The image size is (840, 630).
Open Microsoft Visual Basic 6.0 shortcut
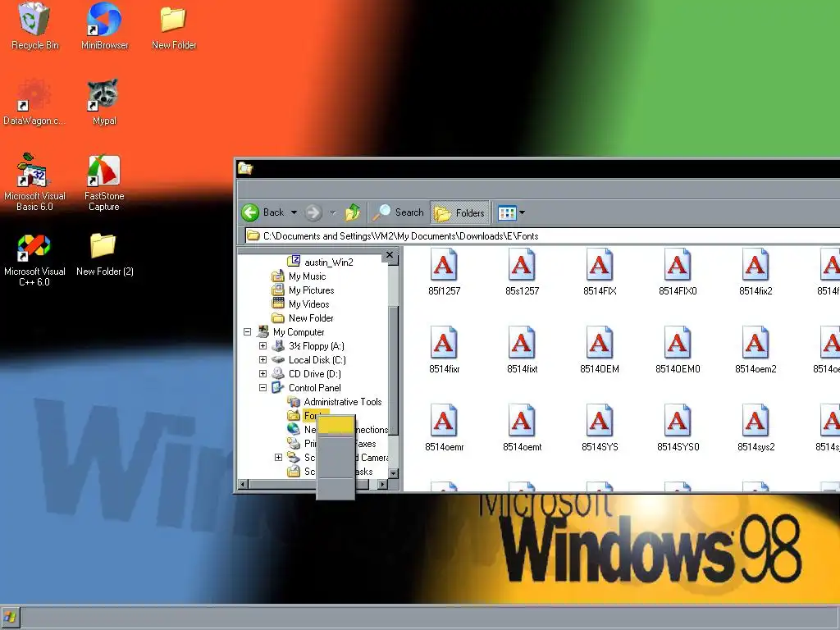pyautogui.click(x=34, y=182)
